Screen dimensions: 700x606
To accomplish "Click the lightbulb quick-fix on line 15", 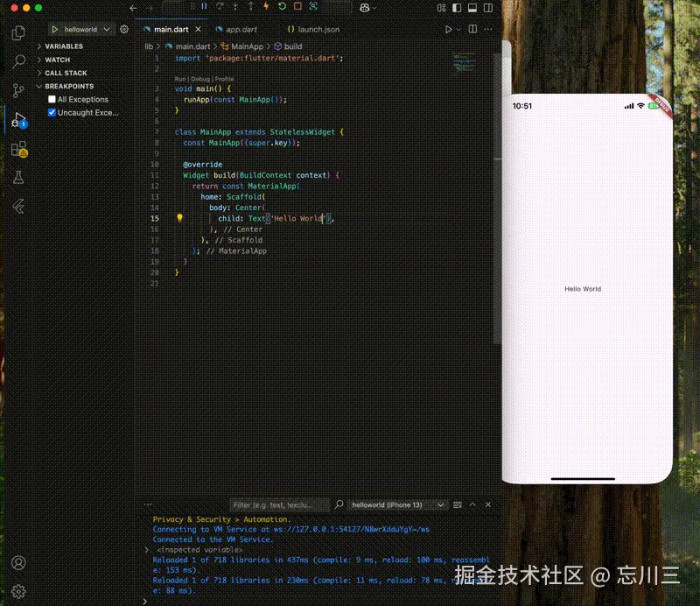I will (179, 218).
